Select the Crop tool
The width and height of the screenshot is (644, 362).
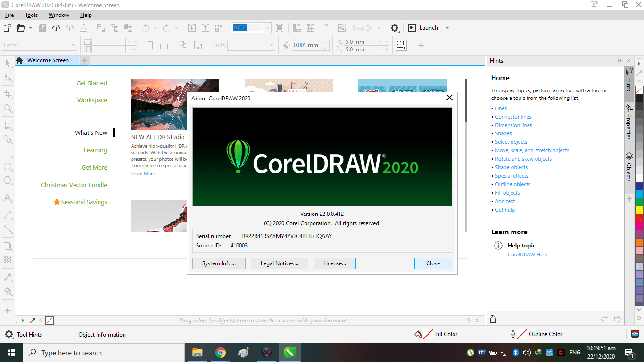(x=8, y=94)
